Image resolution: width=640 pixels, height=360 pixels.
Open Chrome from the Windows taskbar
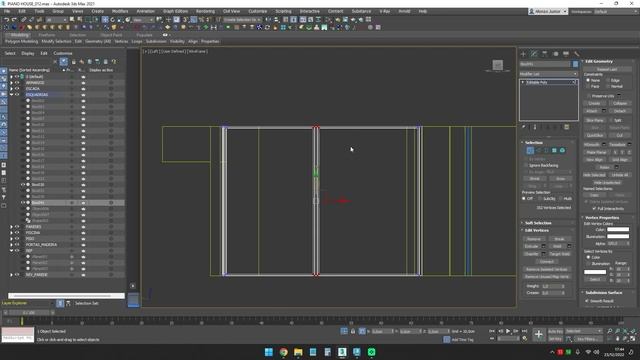point(283,352)
